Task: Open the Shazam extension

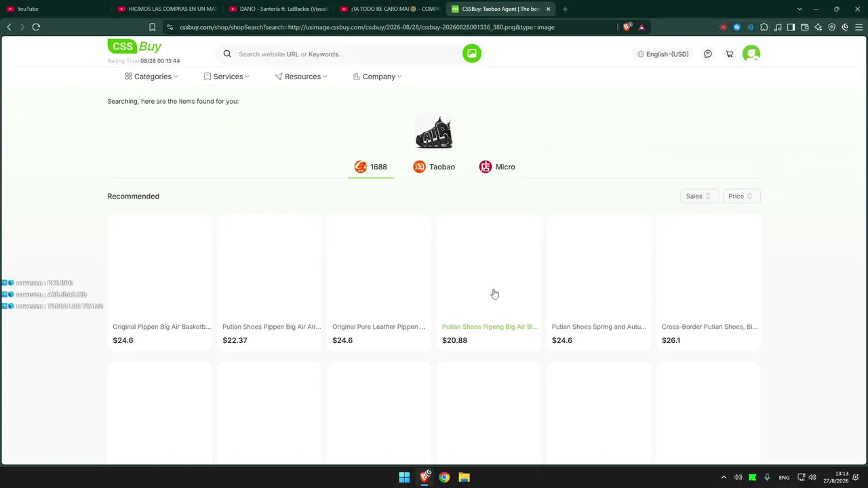Action: click(737, 27)
